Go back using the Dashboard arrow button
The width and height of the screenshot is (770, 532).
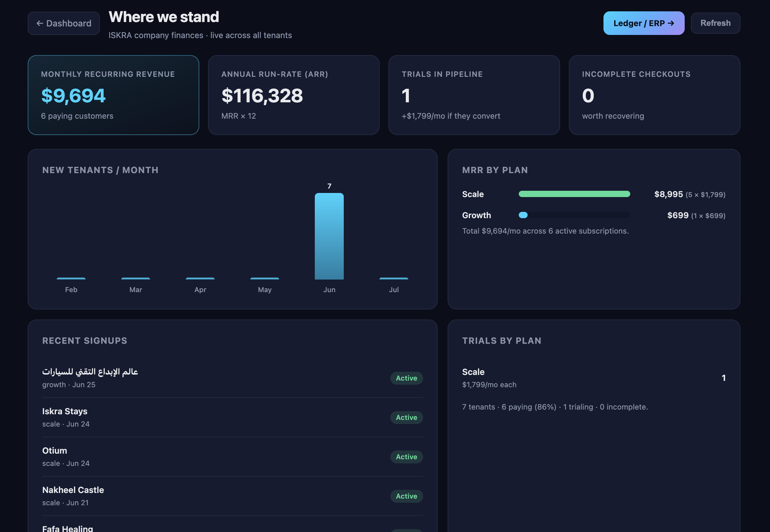pos(64,23)
